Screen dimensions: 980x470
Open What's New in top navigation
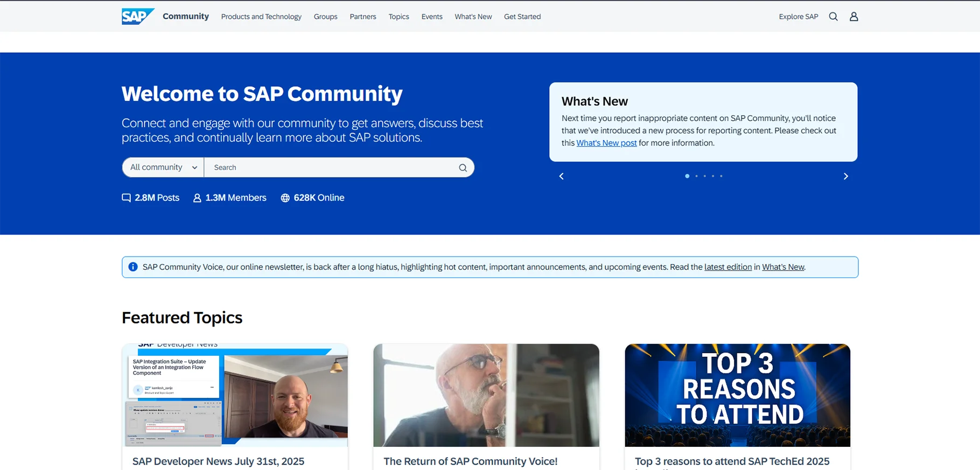[x=473, y=17]
